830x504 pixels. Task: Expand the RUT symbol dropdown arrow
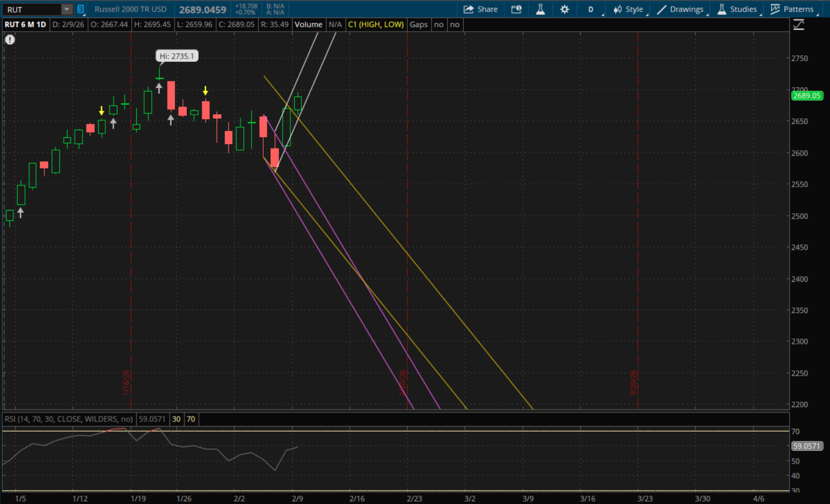pos(66,9)
